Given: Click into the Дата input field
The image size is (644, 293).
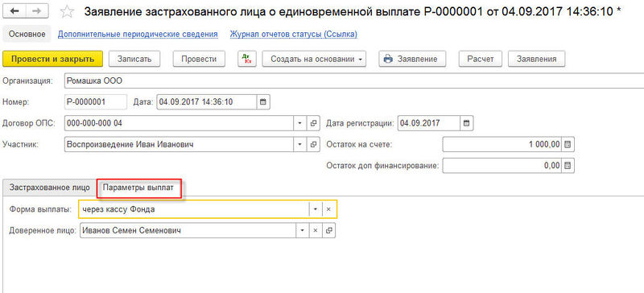Looking at the screenshot, I should pyautogui.click(x=207, y=101).
